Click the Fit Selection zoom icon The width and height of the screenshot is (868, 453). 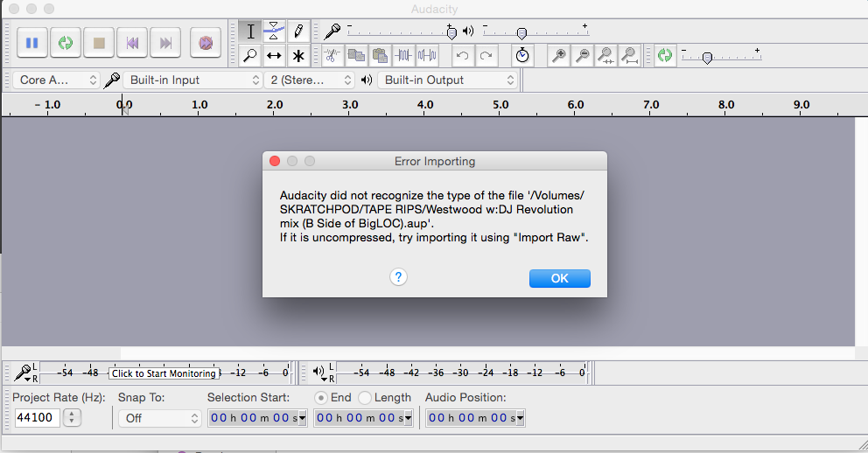point(606,55)
